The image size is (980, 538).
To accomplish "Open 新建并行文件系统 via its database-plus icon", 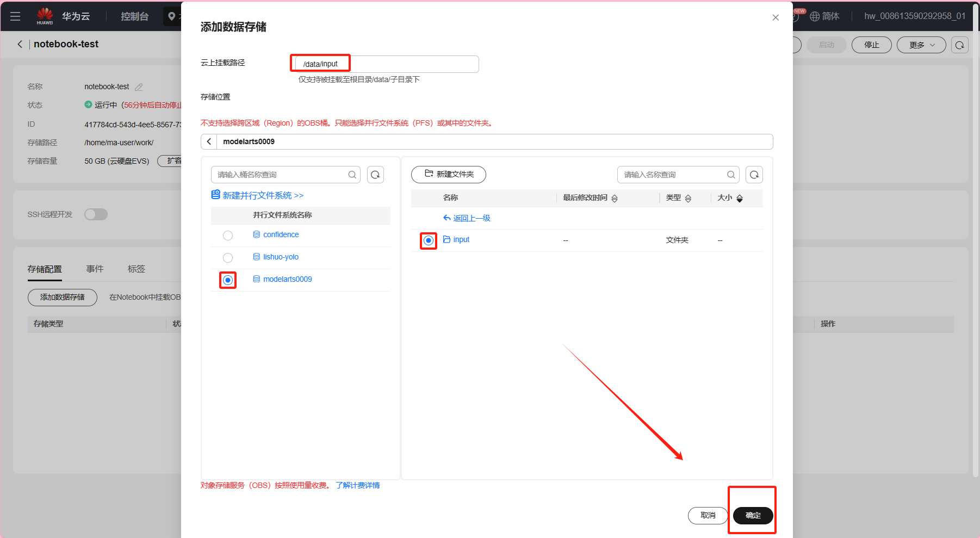I will click(x=215, y=194).
